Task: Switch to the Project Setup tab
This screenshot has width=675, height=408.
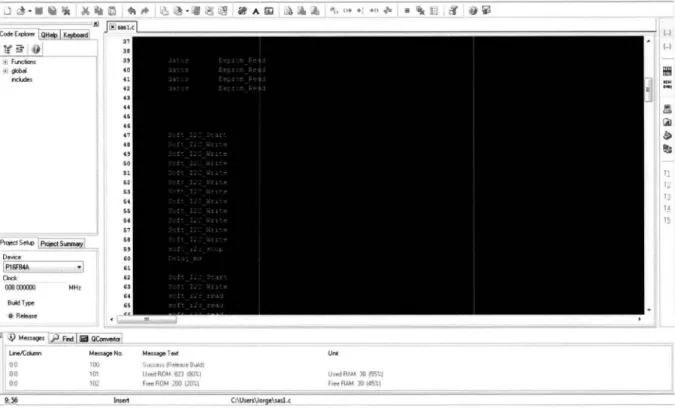Action: 17,243
